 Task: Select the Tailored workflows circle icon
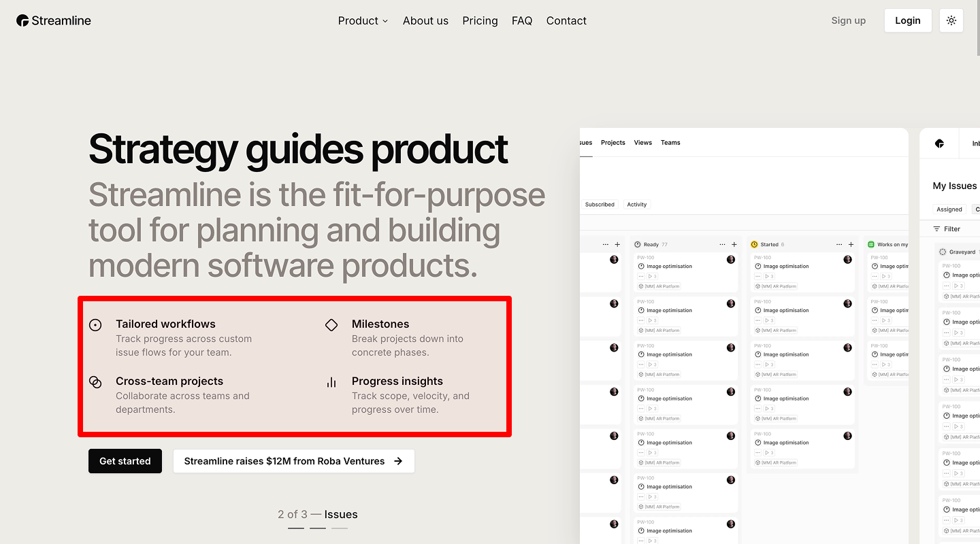pyautogui.click(x=95, y=324)
